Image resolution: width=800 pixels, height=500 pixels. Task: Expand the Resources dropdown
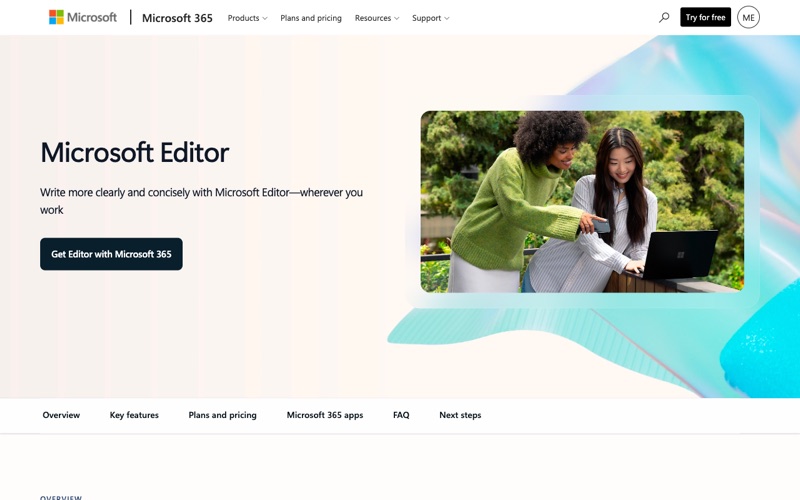(377, 18)
